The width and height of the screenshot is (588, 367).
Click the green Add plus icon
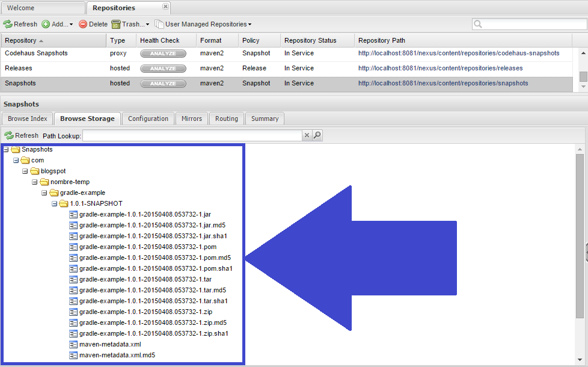[x=46, y=25]
